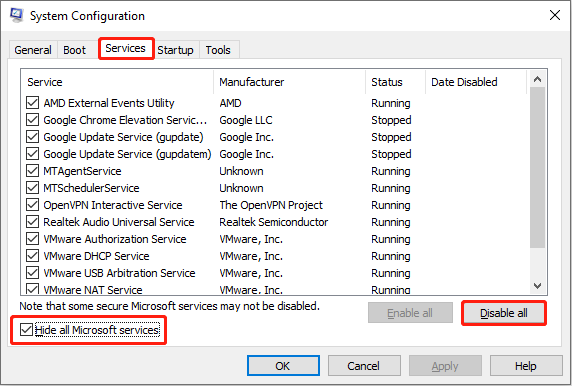Open the Tools tab
This screenshot has height=386, width=572.
coord(218,50)
